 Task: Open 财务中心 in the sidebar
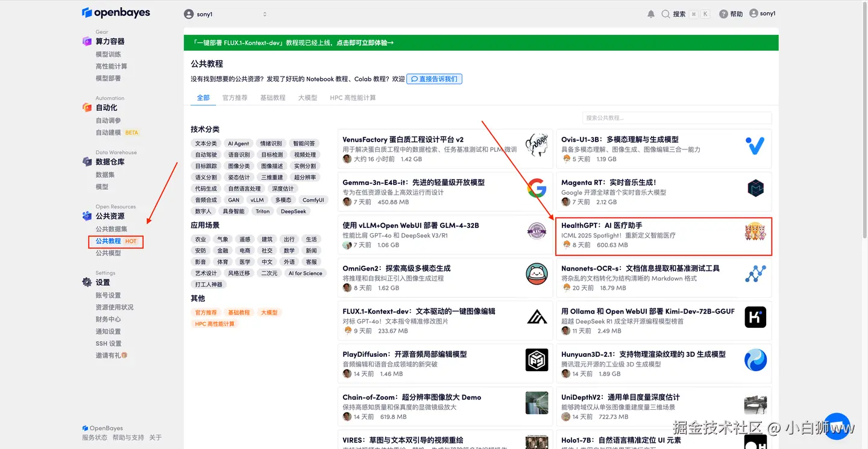(x=108, y=319)
